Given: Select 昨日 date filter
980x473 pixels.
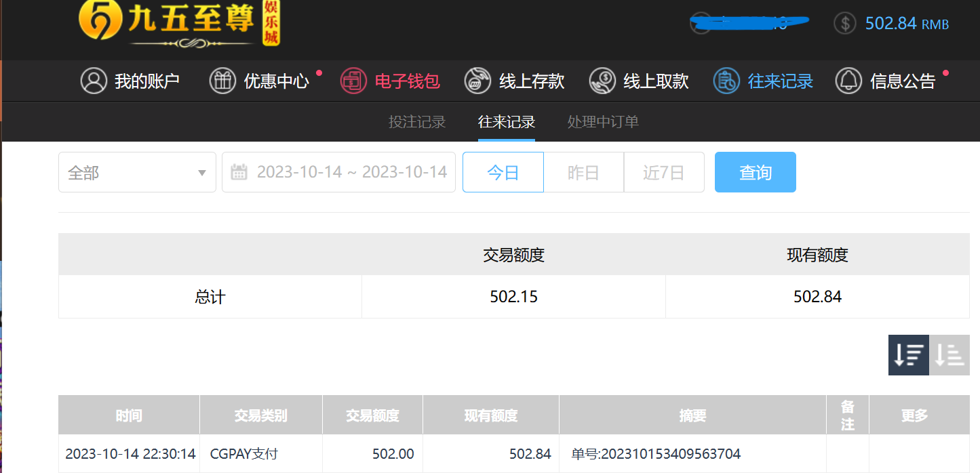Looking at the screenshot, I should coord(583,172).
